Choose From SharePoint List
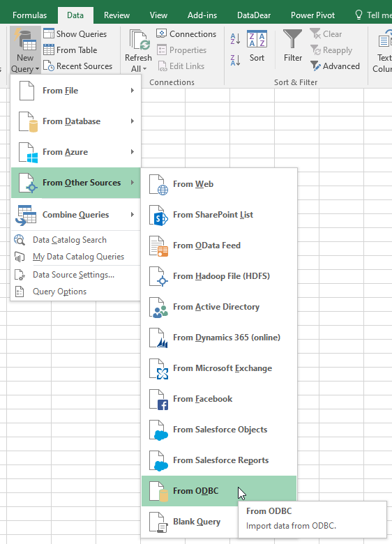Screen dimensions: 392x544 click(219, 215)
